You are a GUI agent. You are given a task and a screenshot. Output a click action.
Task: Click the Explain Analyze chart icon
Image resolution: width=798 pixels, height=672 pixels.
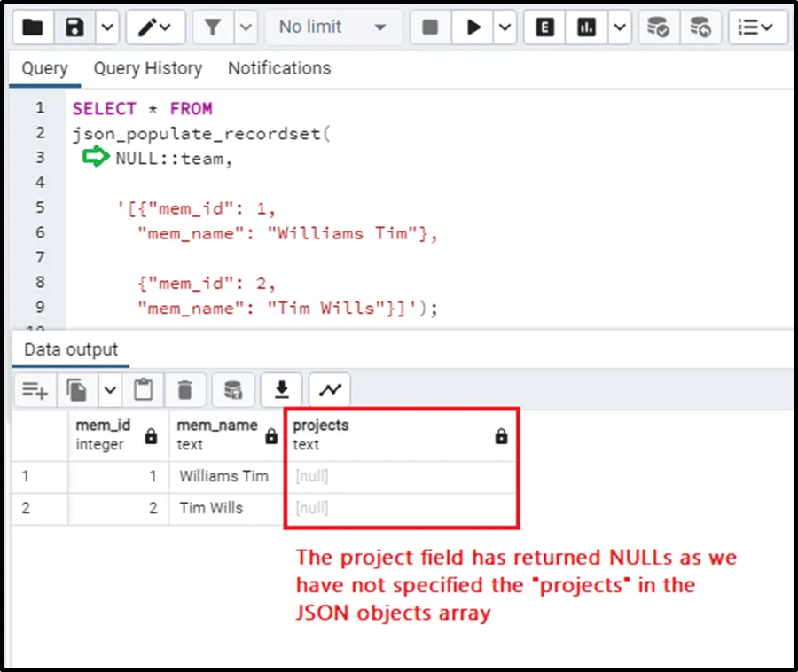(x=586, y=27)
